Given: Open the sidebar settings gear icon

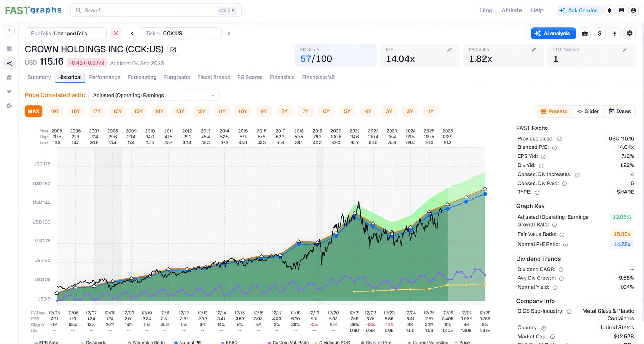Looking at the screenshot, I should pyautogui.click(x=9, y=106).
